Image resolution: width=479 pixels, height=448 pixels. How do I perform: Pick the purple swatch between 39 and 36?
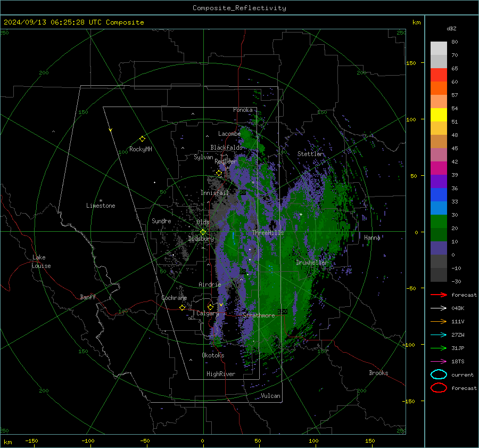439,181
